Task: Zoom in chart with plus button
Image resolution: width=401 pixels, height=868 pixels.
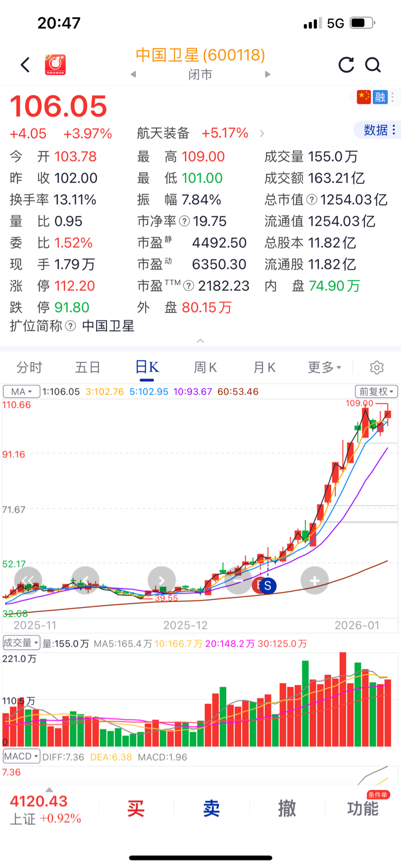Action: 315,580
